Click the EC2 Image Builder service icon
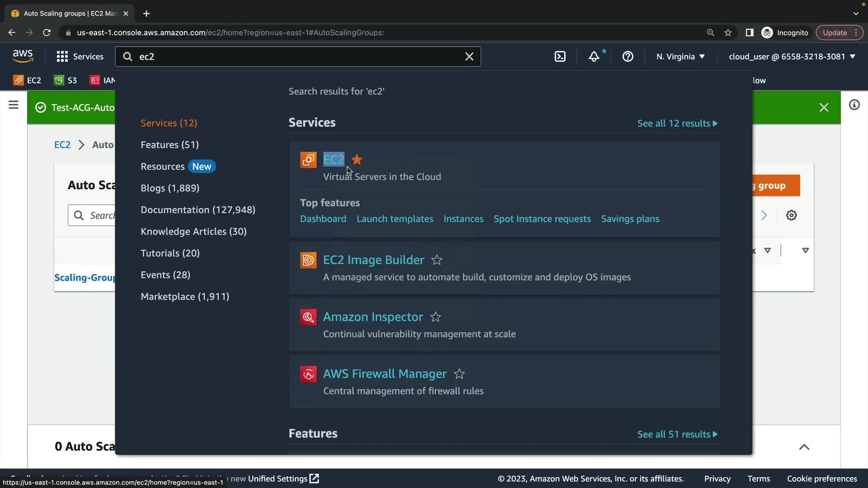The image size is (868, 488). click(308, 260)
